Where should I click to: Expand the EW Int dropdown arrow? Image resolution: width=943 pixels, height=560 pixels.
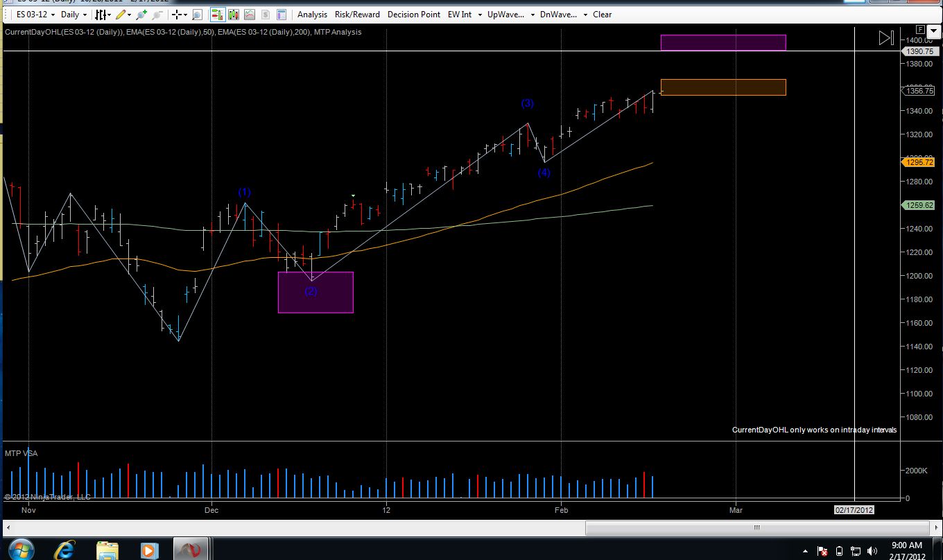tap(479, 15)
